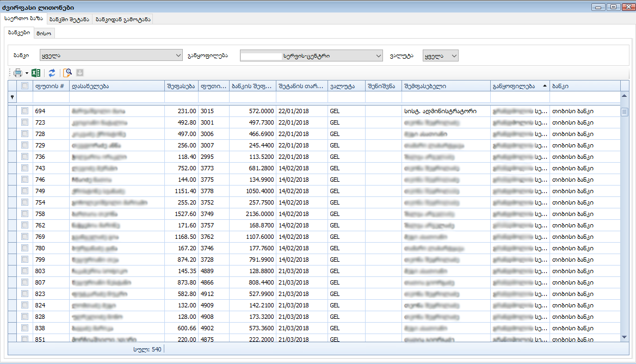Open the document preview magnifier icon
This screenshot has height=364, width=636.
coord(67,73)
